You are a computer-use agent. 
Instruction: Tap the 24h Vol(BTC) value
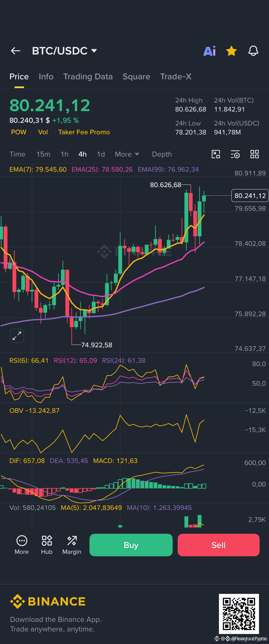[x=229, y=109]
